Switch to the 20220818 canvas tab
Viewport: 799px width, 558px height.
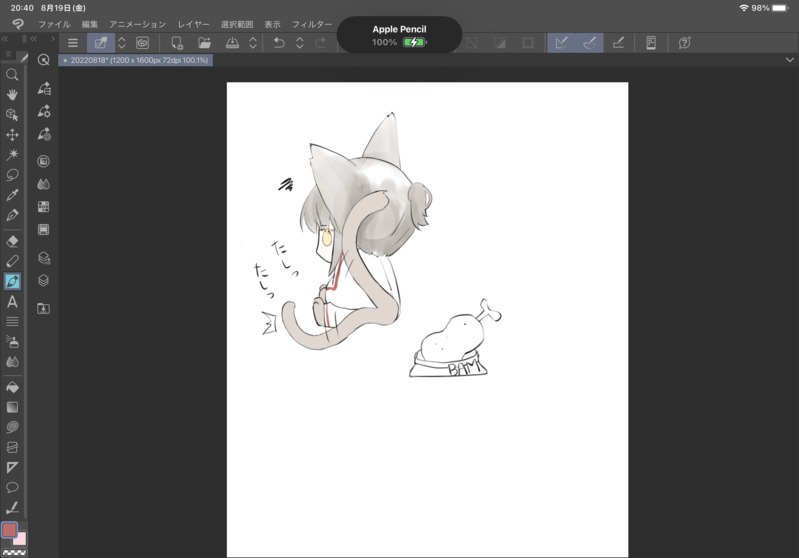[x=136, y=60]
